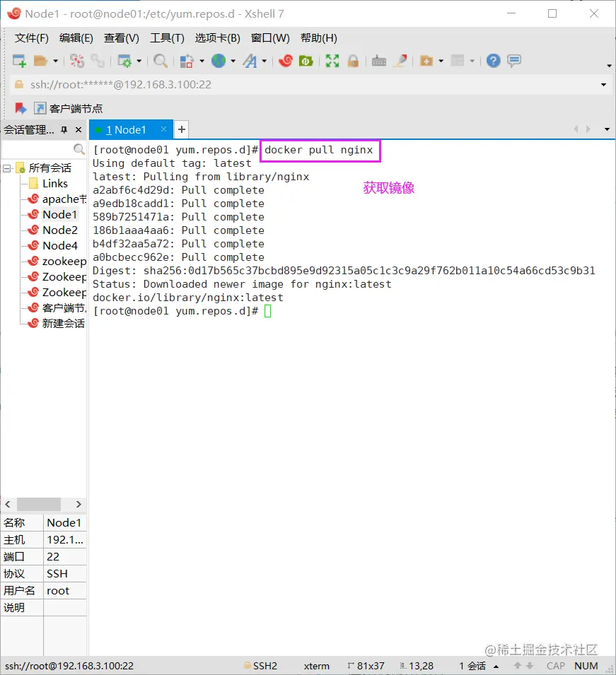Viewport: 616px width, 675px height.
Task: Open the Help question mark icon
Action: (493, 61)
